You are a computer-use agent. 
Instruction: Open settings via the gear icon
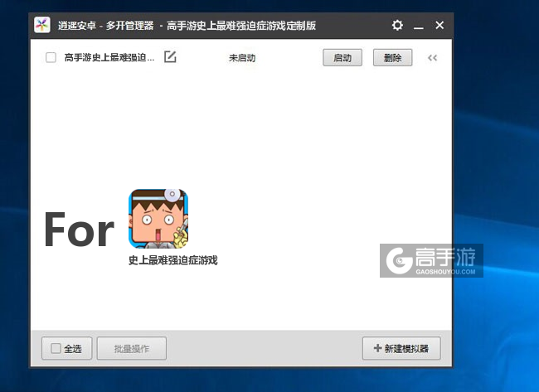pos(397,26)
